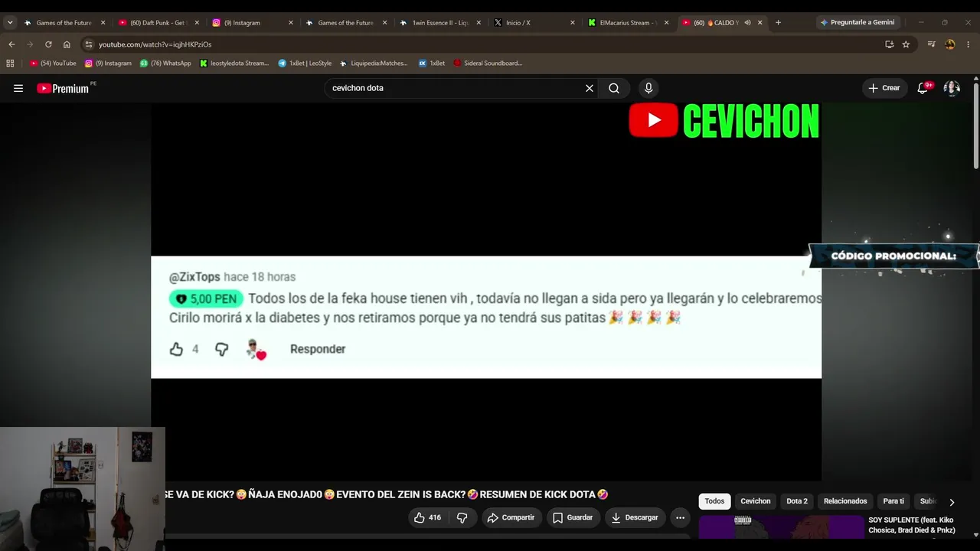
Task: Switch to the Daft Punk tab
Action: pyautogui.click(x=158, y=22)
